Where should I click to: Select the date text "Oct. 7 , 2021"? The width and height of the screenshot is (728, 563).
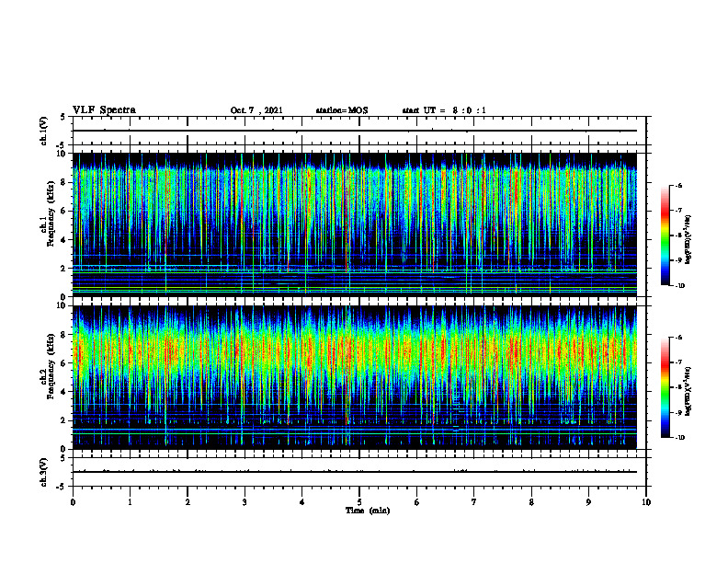pyautogui.click(x=256, y=110)
